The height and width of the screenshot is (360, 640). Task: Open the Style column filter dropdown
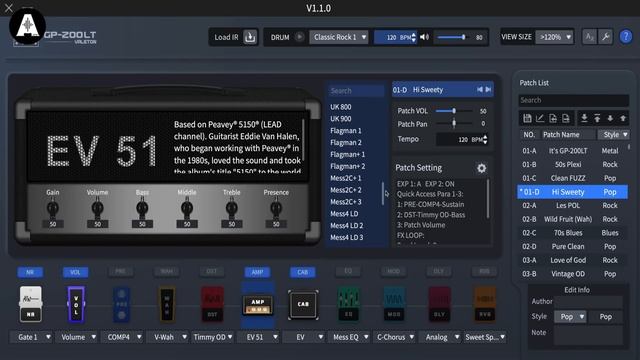[613, 135]
